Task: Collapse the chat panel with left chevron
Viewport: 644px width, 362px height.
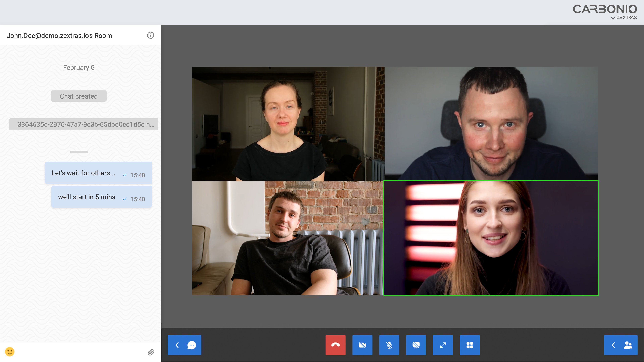Action: tap(177, 345)
